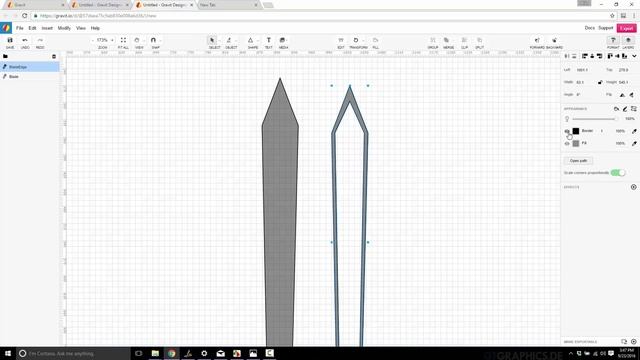This screenshot has width=640, height=360.
Task: Select the Blade layer row
Action: (30, 76)
